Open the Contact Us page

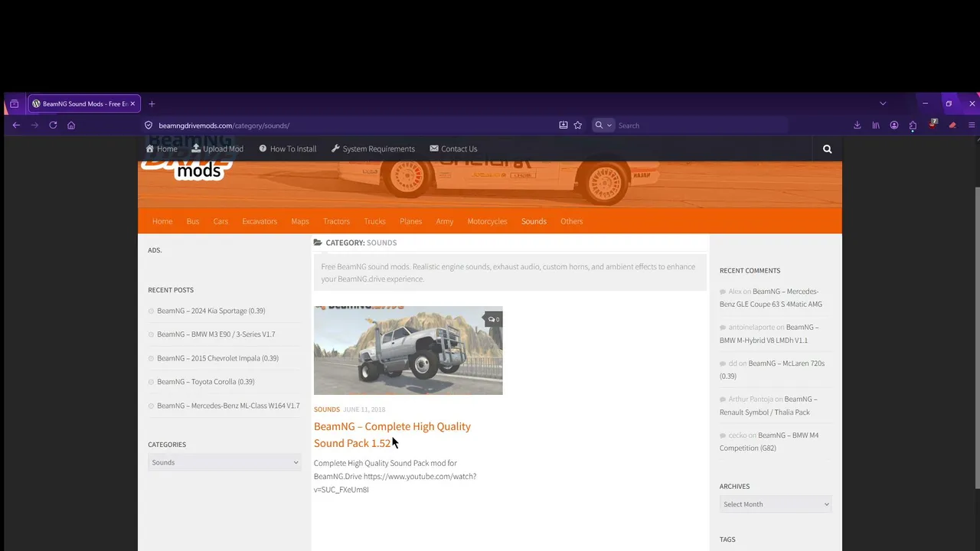(x=453, y=149)
